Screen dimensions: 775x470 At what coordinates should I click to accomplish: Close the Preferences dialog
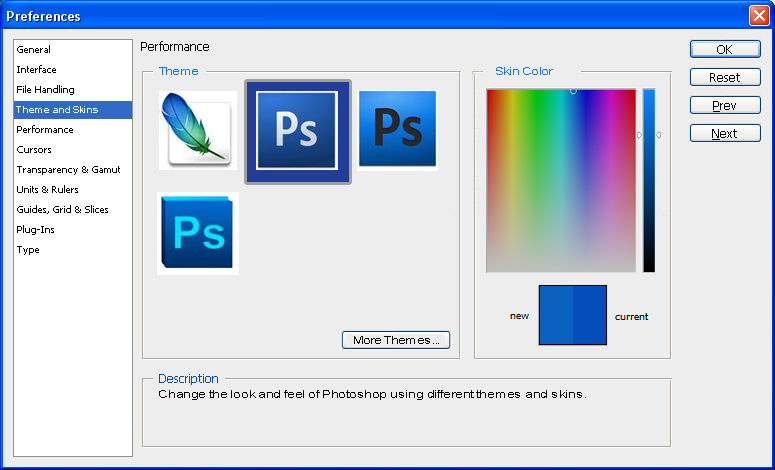759,16
